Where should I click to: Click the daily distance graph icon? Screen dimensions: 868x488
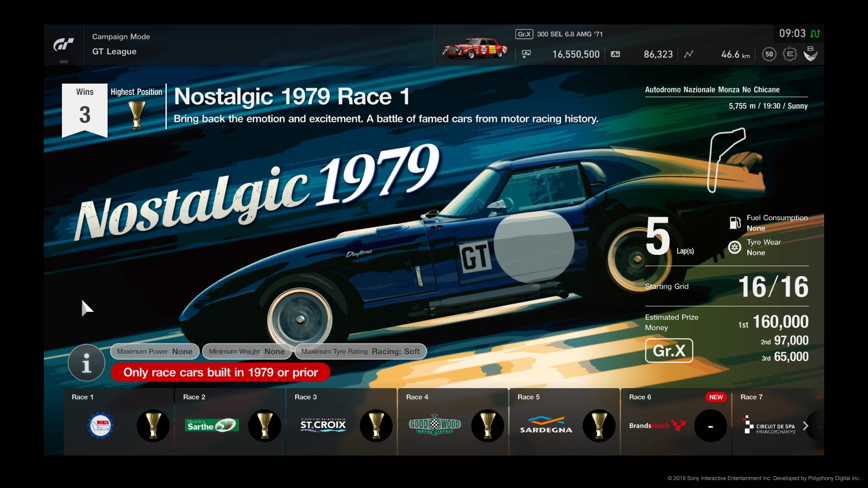(689, 54)
